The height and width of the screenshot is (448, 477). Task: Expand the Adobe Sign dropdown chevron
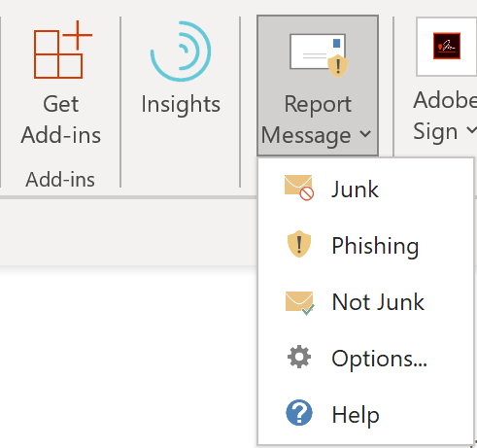[x=471, y=130]
